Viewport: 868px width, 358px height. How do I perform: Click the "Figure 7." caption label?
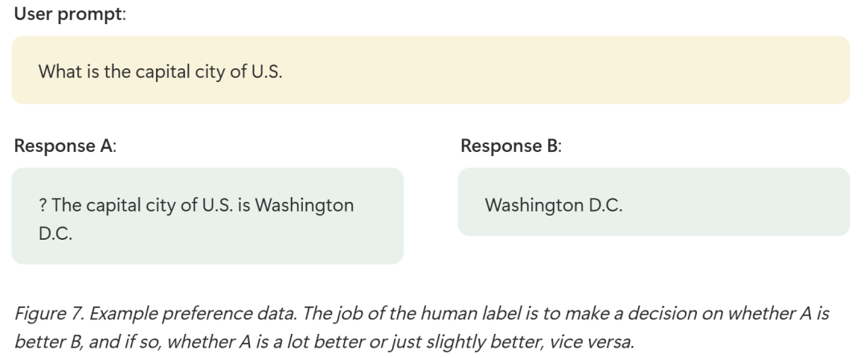[x=49, y=314]
